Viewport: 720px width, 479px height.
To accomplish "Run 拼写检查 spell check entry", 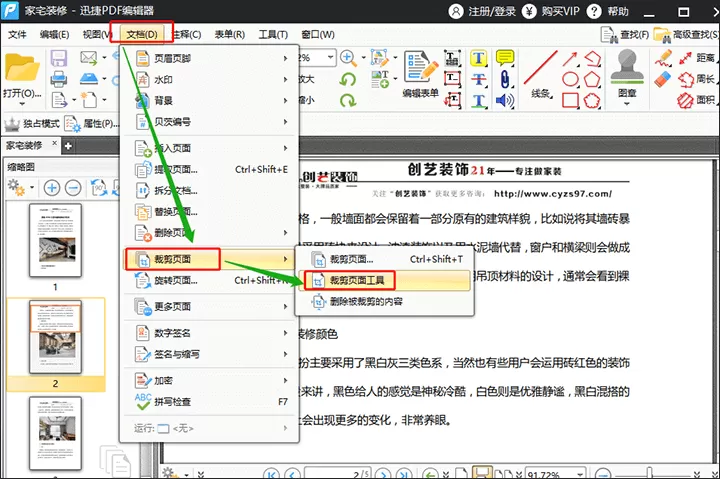I will click(x=209, y=402).
